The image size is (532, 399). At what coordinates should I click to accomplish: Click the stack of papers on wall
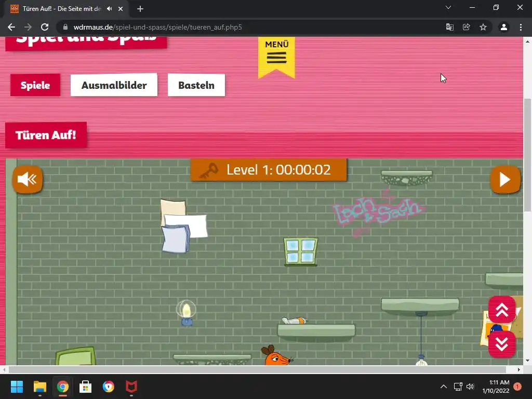coord(183,226)
